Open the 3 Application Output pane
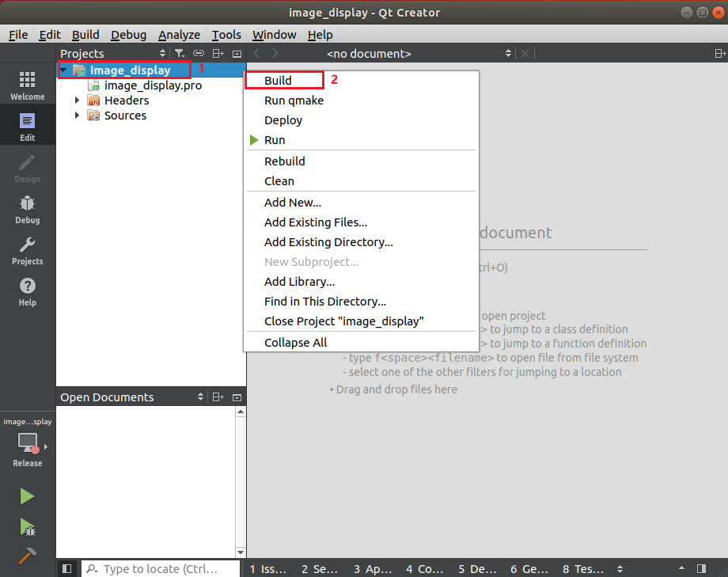728x577 pixels. pyautogui.click(x=373, y=569)
